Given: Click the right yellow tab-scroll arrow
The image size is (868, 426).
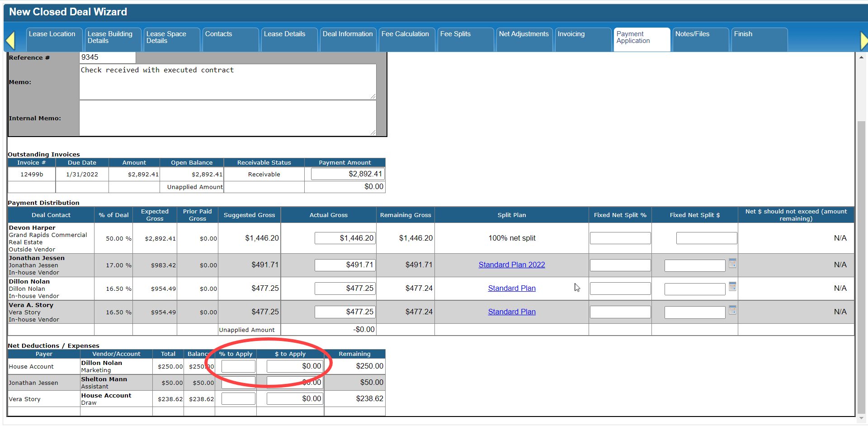Looking at the screenshot, I should pyautogui.click(x=863, y=40).
